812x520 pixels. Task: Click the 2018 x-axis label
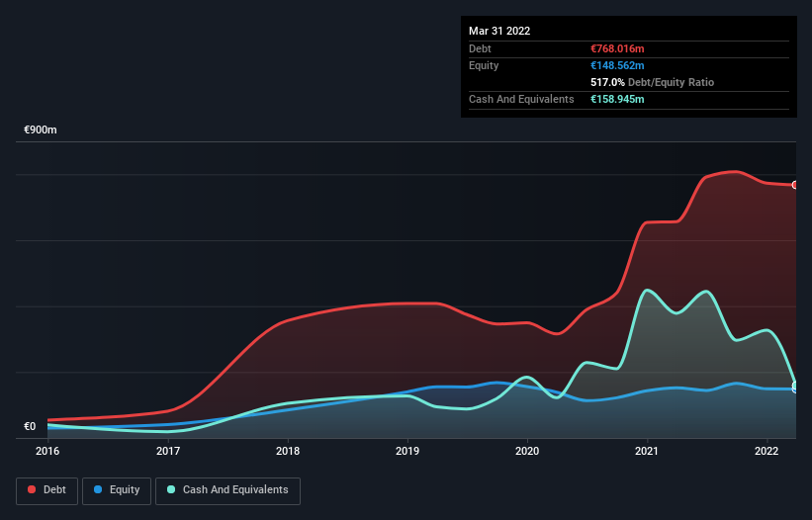click(x=288, y=451)
